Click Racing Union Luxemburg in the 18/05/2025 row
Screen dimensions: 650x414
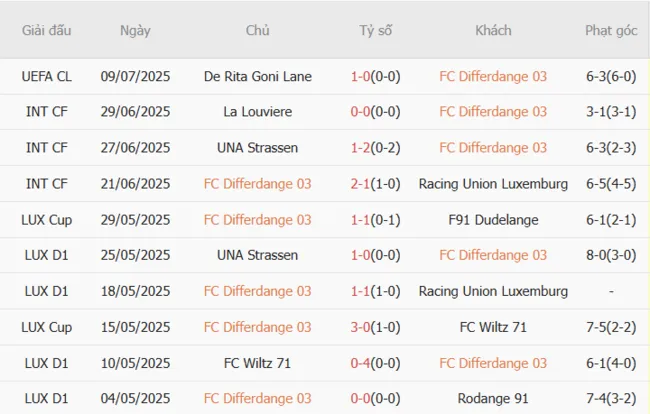click(493, 291)
